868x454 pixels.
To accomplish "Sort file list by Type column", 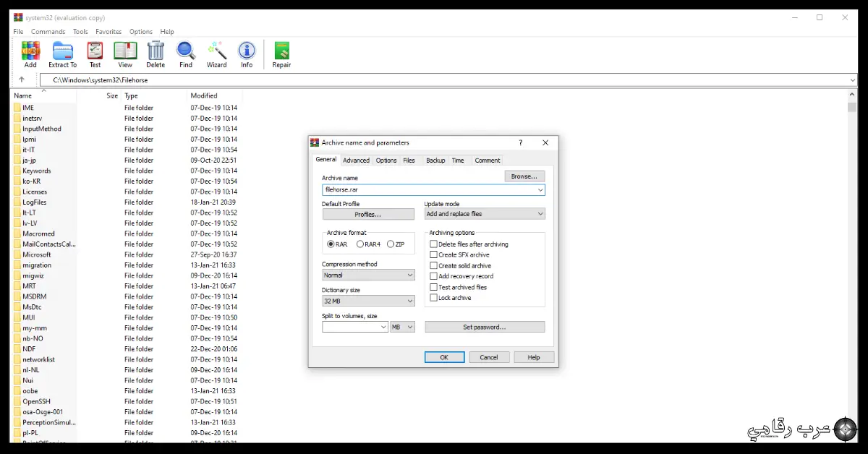I will point(153,95).
